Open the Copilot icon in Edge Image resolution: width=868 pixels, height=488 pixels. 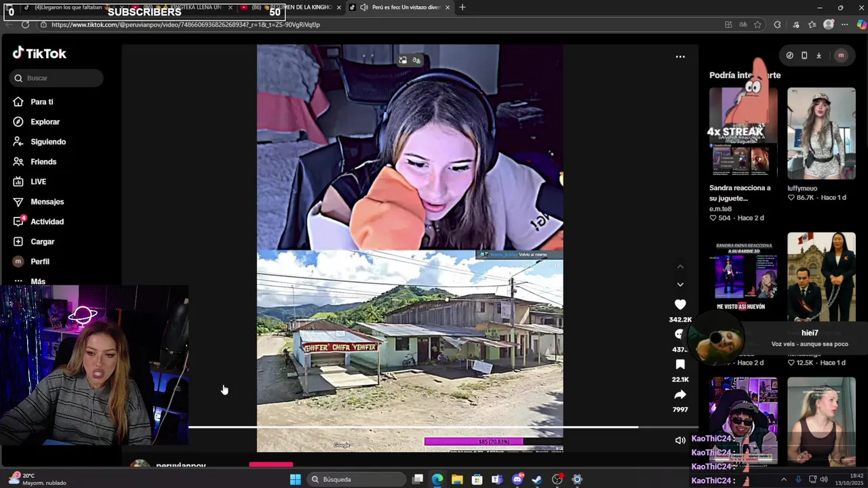click(x=861, y=24)
